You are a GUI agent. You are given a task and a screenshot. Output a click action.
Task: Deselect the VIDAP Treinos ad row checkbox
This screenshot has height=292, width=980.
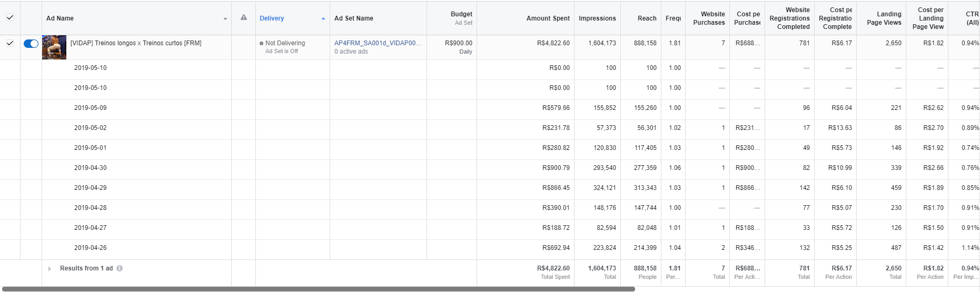(10, 43)
